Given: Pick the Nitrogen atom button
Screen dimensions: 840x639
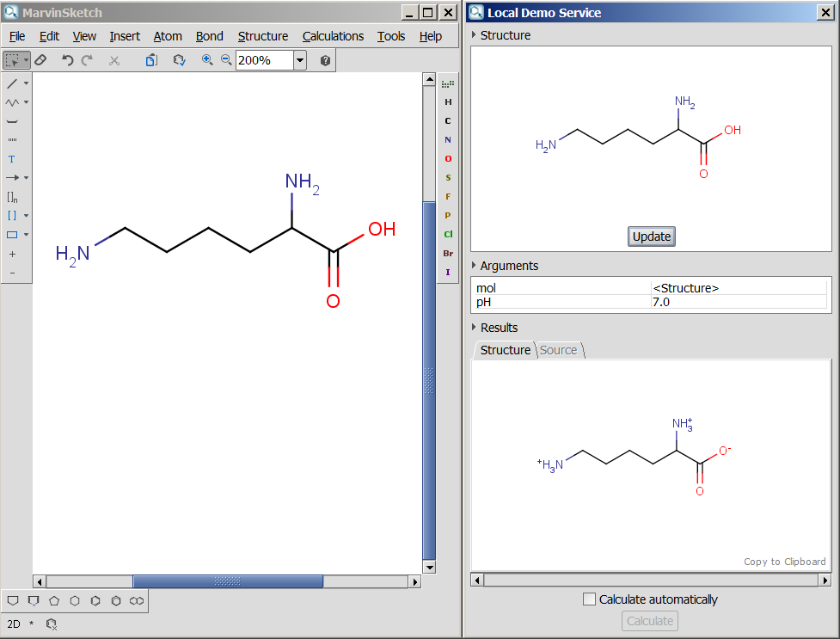Looking at the screenshot, I should [448, 140].
